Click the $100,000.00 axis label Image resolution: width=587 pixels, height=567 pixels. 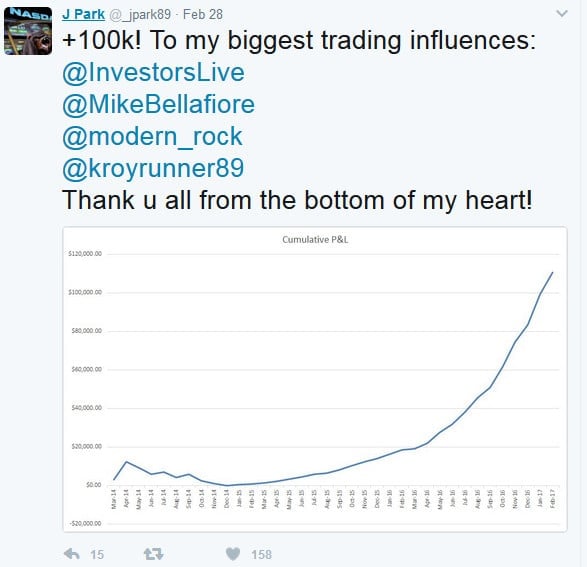click(85, 292)
